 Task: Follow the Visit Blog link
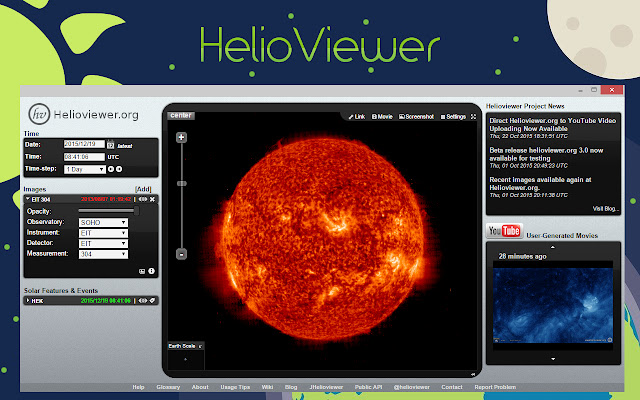point(606,209)
